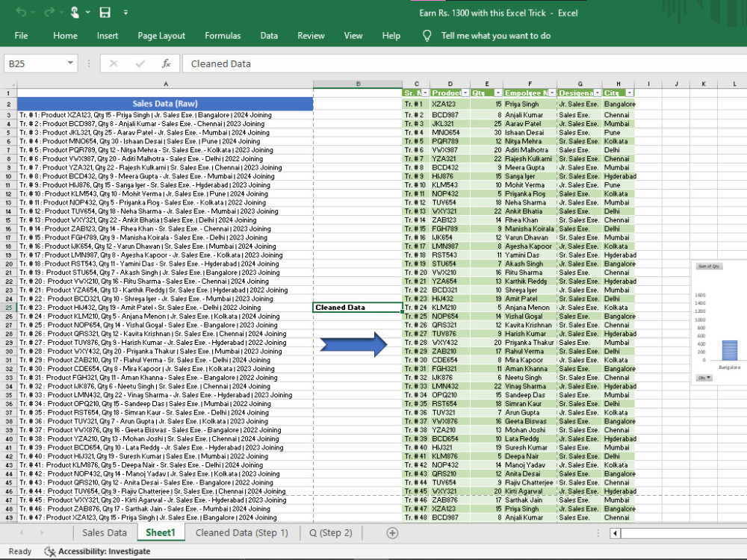Click the next sheet navigation arrow
Viewport: 747px width, 560px height.
pyautogui.click(x=42, y=532)
